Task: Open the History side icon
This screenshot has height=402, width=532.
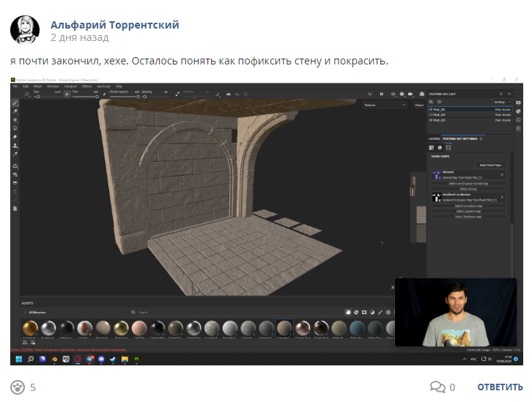Action: (x=518, y=119)
